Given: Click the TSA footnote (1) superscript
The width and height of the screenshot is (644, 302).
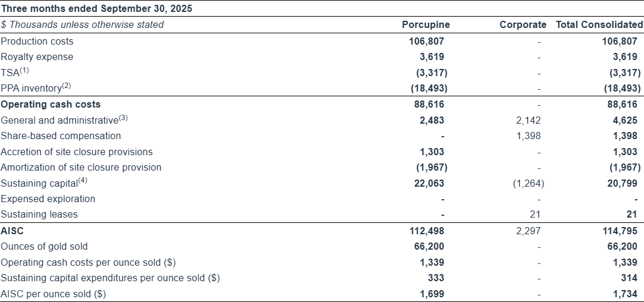Looking at the screenshot, I should click(x=24, y=70).
